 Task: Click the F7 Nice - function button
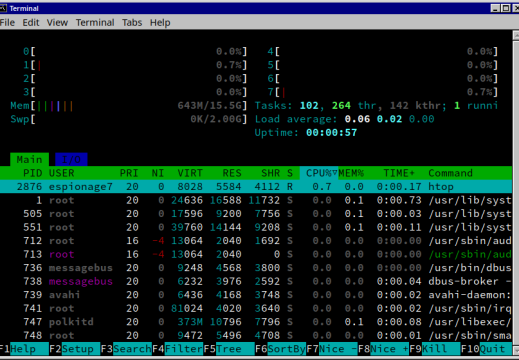tap(332, 349)
